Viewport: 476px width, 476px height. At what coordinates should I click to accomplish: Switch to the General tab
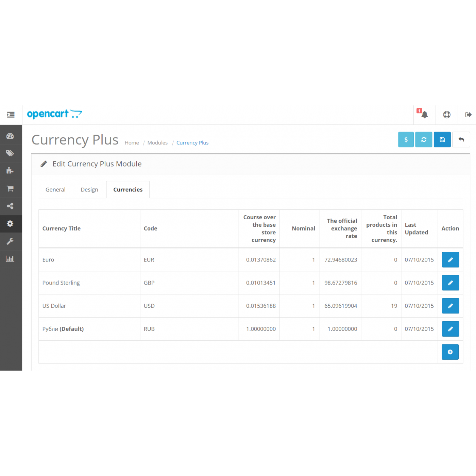(55, 190)
